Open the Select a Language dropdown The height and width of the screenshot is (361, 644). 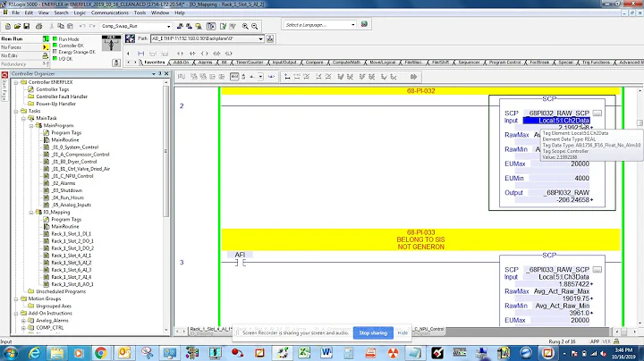[352, 25]
